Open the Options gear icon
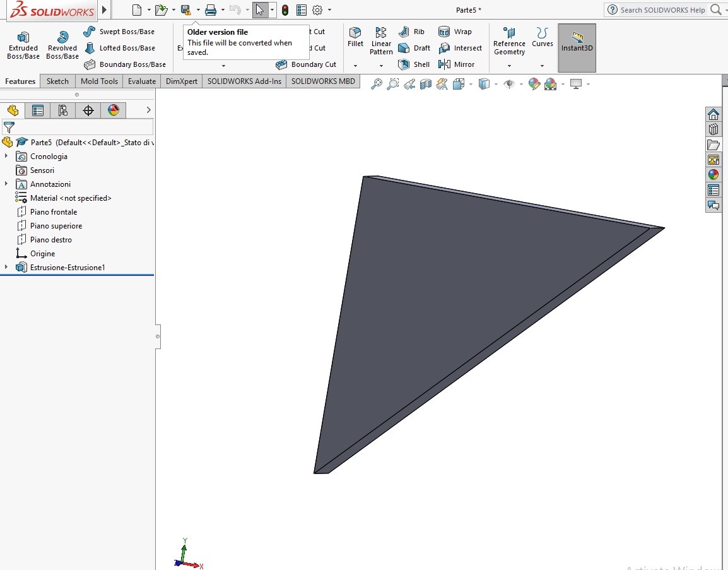This screenshot has height=570, width=728. coord(317,9)
